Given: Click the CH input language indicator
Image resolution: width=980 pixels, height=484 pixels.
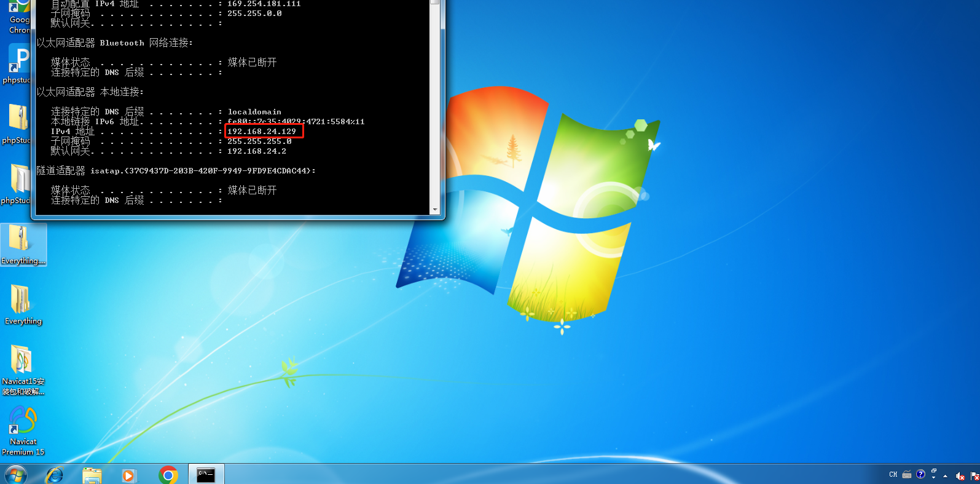Looking at the screenshot, I should coord(893,474).
